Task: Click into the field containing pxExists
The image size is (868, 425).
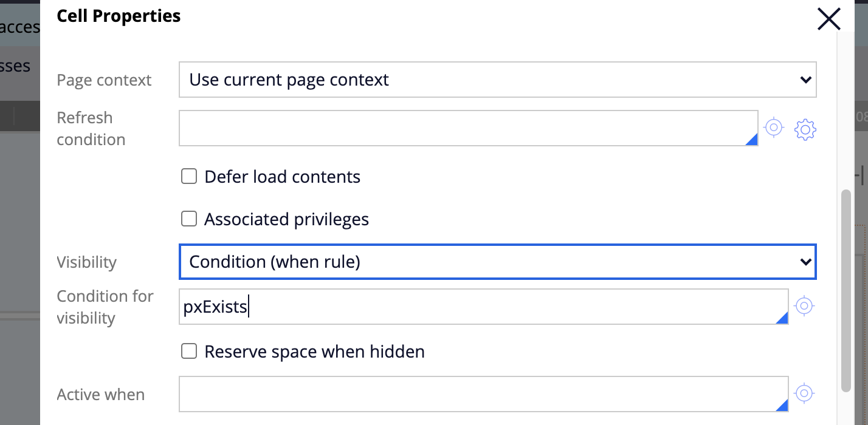Action: [483, 307]
